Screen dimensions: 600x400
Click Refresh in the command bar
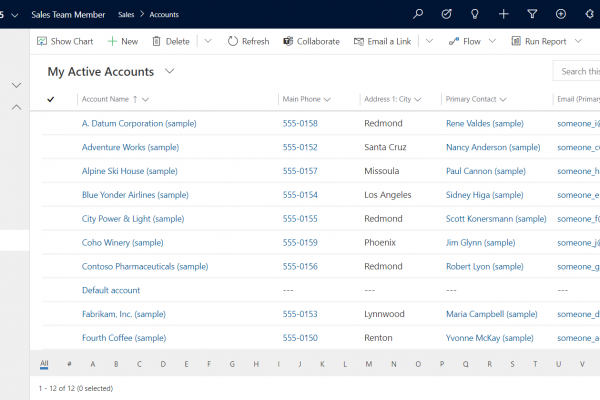click(x=248, y=41)
